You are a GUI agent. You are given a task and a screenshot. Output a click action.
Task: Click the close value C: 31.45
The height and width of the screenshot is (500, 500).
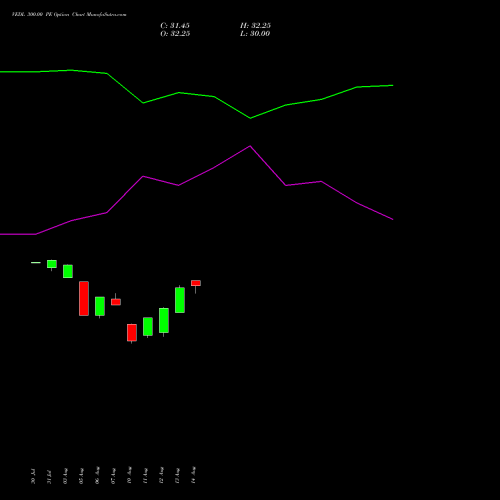click(175, 26)
